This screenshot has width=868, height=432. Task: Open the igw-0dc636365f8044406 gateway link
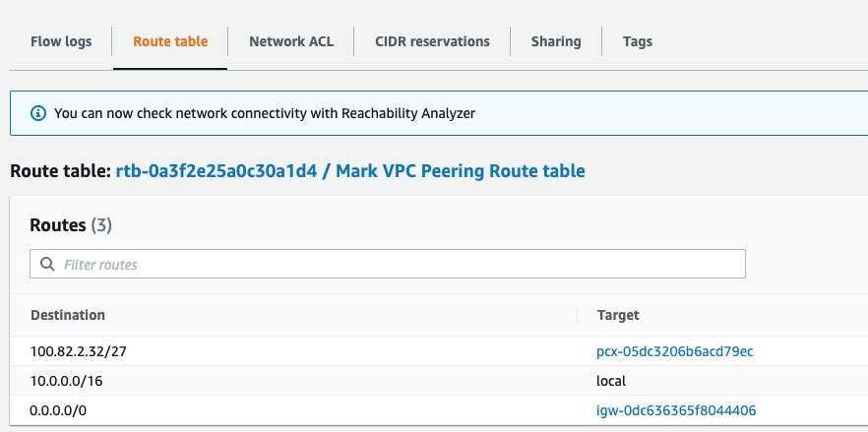(x=676, y=410)
